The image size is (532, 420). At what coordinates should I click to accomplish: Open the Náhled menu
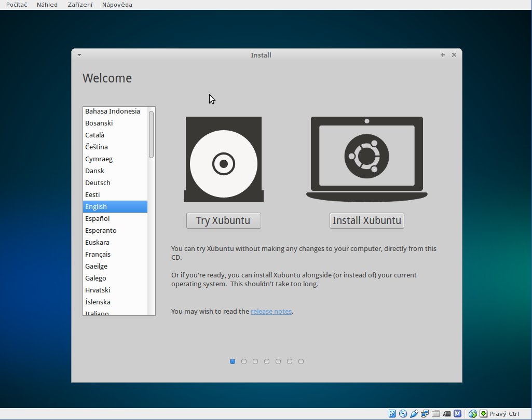pos(47,5)
